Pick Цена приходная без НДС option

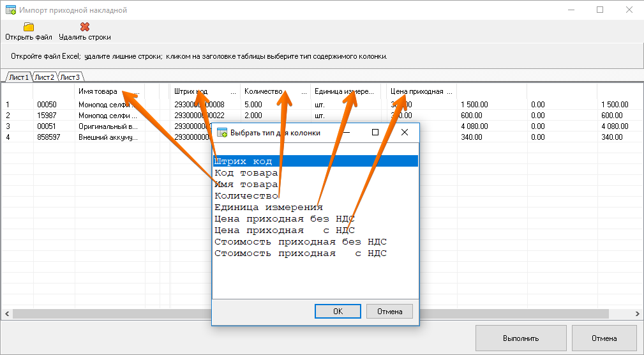315,219
